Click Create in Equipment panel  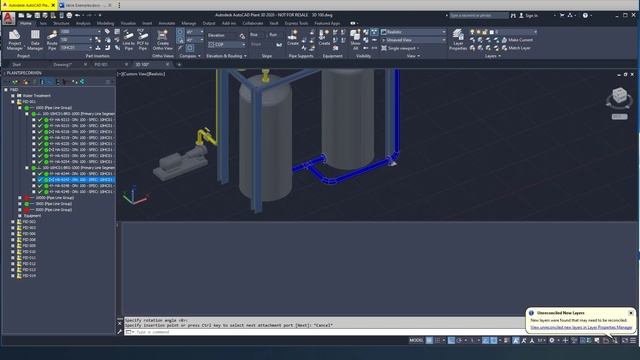click(324, 37)
